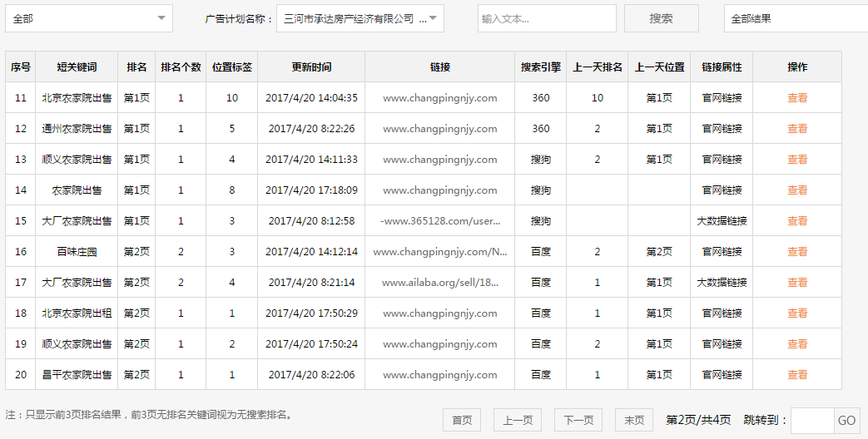Select keyword 昌平农家院出售
Image resolution: width=868 pixels, height=439 pixels.
click(77, 375)
